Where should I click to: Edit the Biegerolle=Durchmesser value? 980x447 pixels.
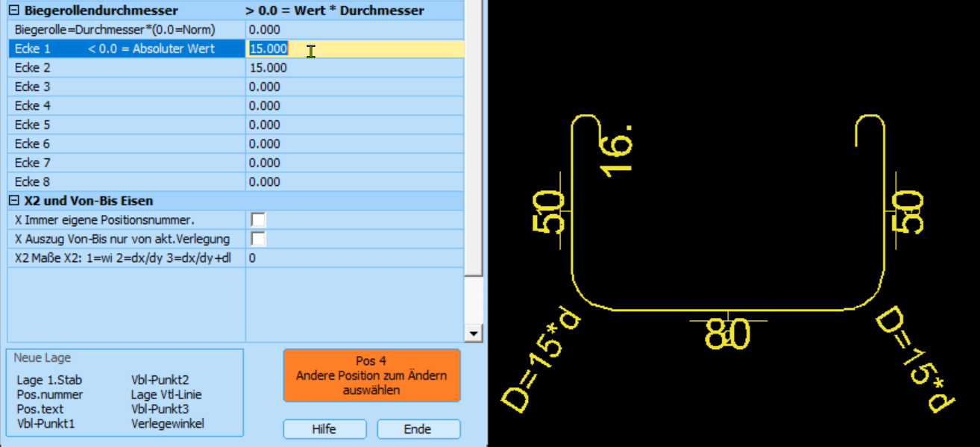(x=354, y=30)
